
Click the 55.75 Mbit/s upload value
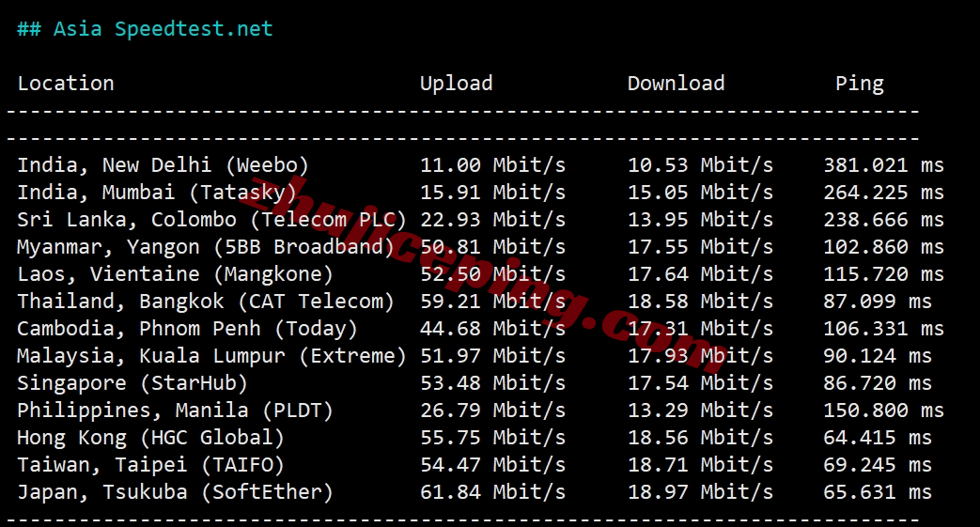492,438
